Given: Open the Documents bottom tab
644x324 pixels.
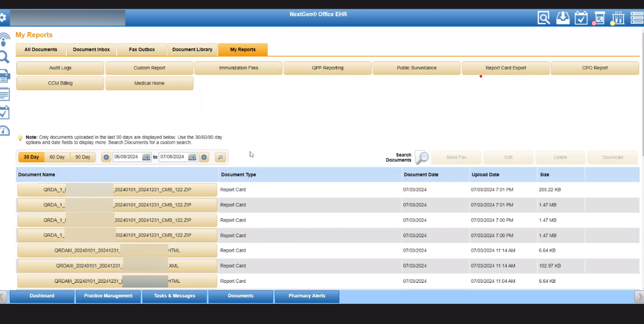Looking at the screenshot, I should pos(241,296).
